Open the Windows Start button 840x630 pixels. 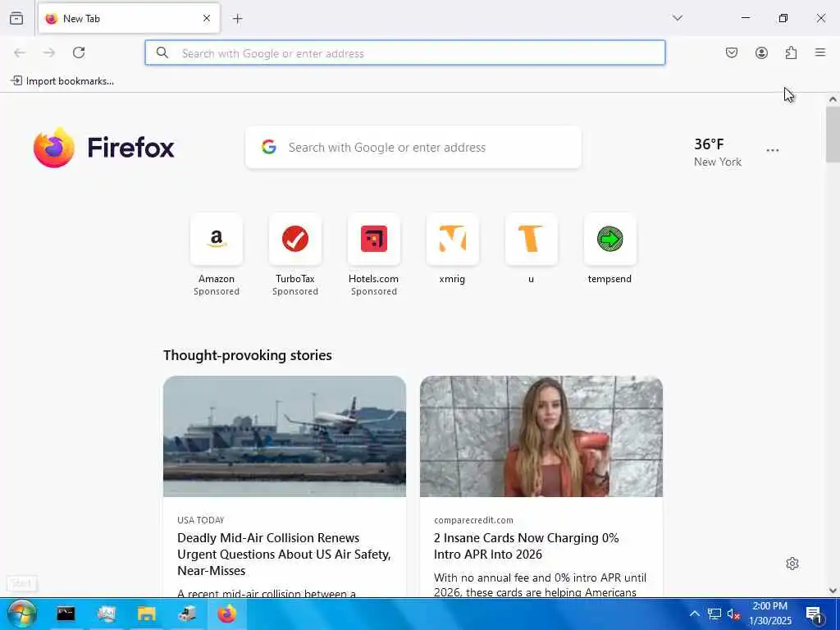[x=22, y=614]
